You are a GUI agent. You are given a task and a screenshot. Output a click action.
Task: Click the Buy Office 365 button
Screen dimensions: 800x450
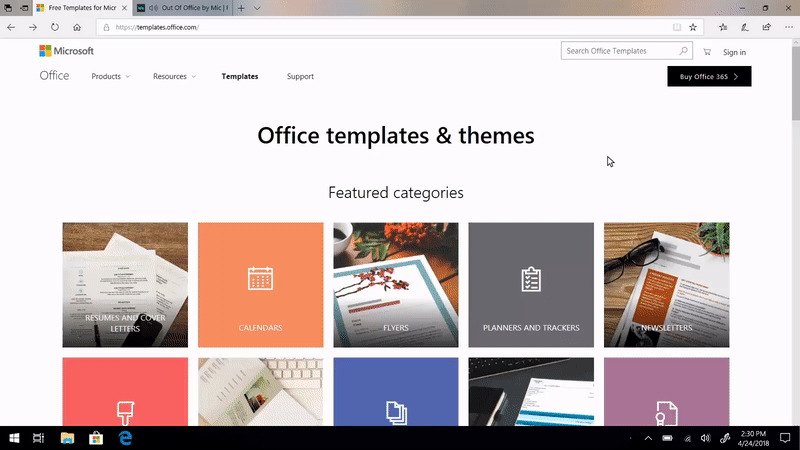(709, 77)
